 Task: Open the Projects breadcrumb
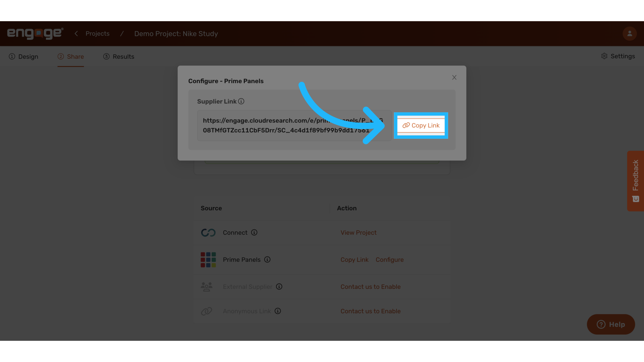[x=97, y=34]
